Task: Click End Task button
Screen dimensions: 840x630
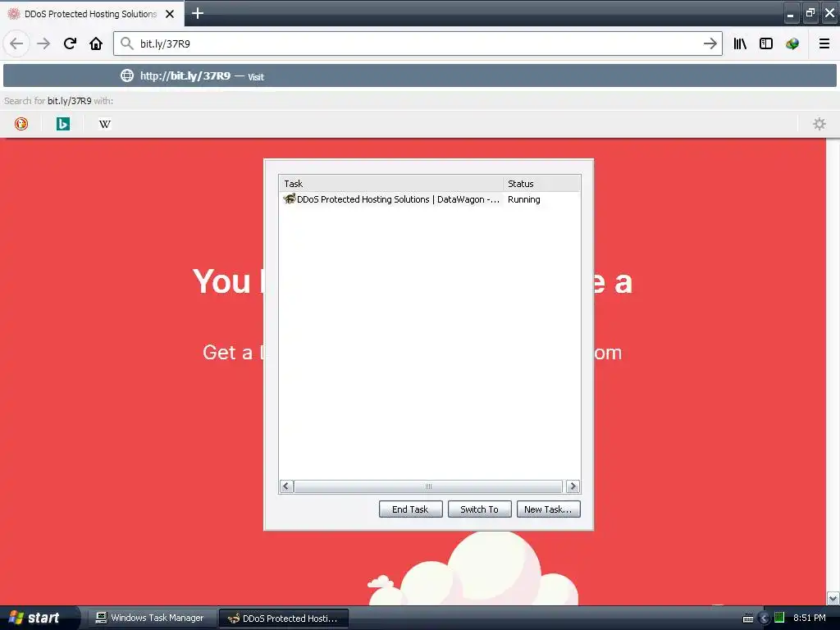Action: click(410, 509)
